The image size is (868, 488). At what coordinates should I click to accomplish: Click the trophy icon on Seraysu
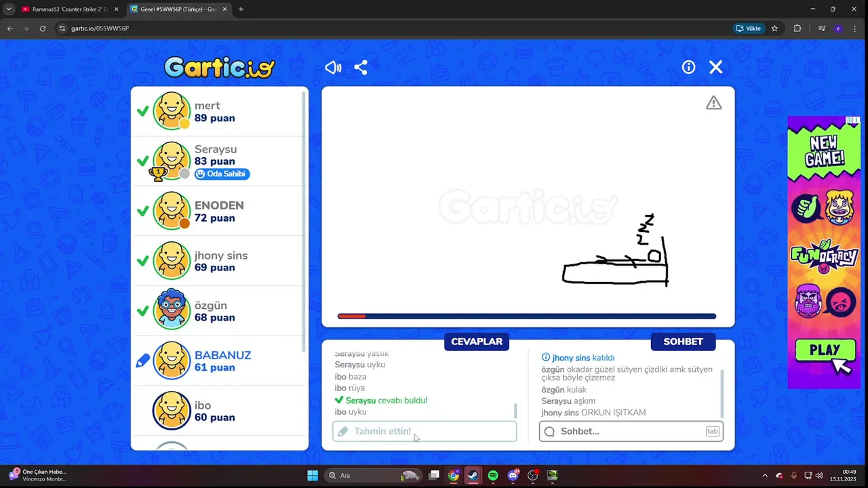point(158,174)
